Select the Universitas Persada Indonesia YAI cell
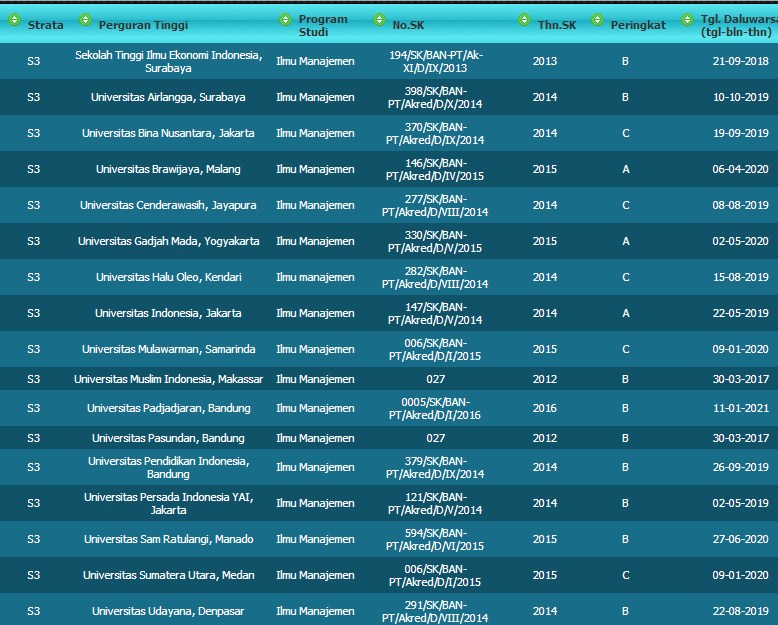 169,503
